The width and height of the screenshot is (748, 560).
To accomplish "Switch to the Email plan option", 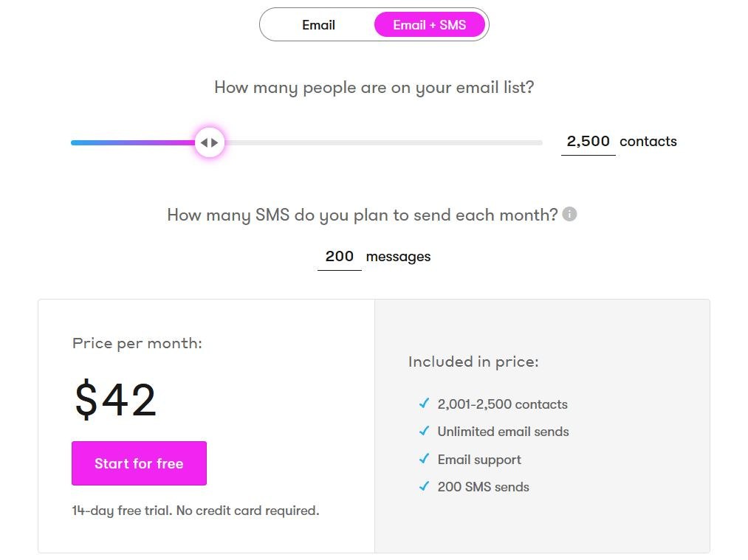I will tap(318, 24).
